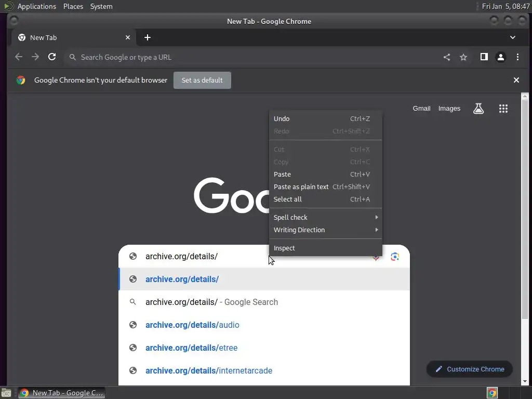This screenshot has width=532, height=399.
Task: Click the Chrome logo in the infobar
Action: pyautogui.click(x=21, y=80)
